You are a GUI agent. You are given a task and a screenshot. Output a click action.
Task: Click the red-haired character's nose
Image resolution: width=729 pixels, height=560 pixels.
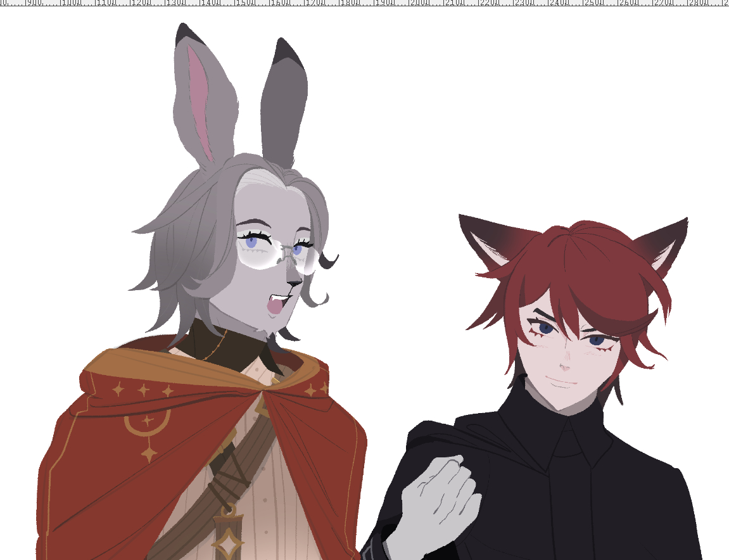[565, 366]
